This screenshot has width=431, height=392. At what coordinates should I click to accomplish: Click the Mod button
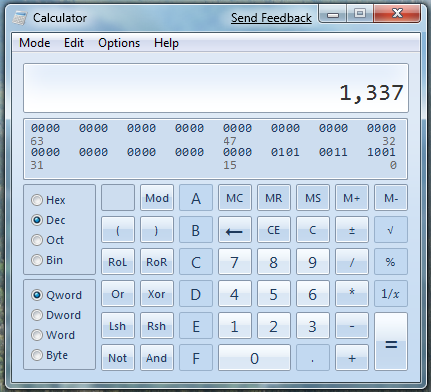pos(157,198)
